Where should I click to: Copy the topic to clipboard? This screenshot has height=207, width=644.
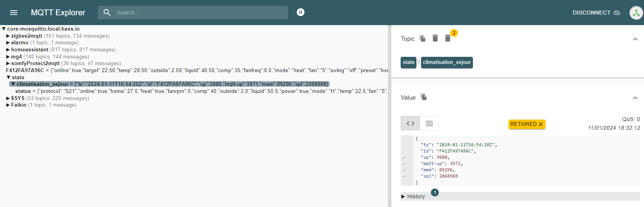tap(423, 38)
